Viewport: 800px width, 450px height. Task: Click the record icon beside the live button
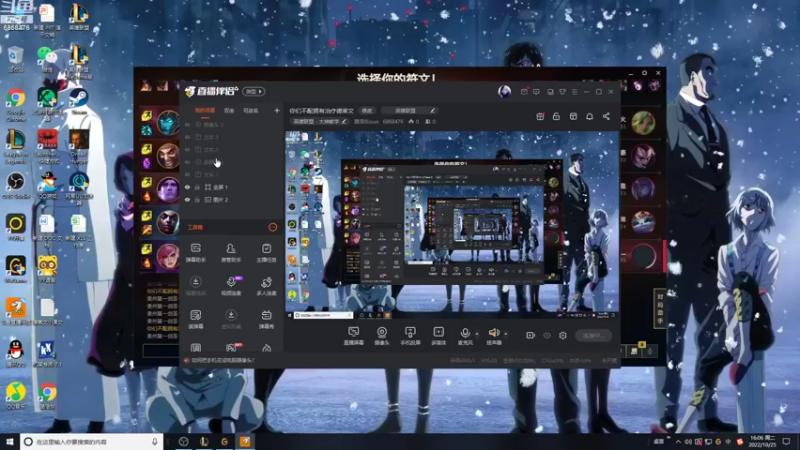531,335
